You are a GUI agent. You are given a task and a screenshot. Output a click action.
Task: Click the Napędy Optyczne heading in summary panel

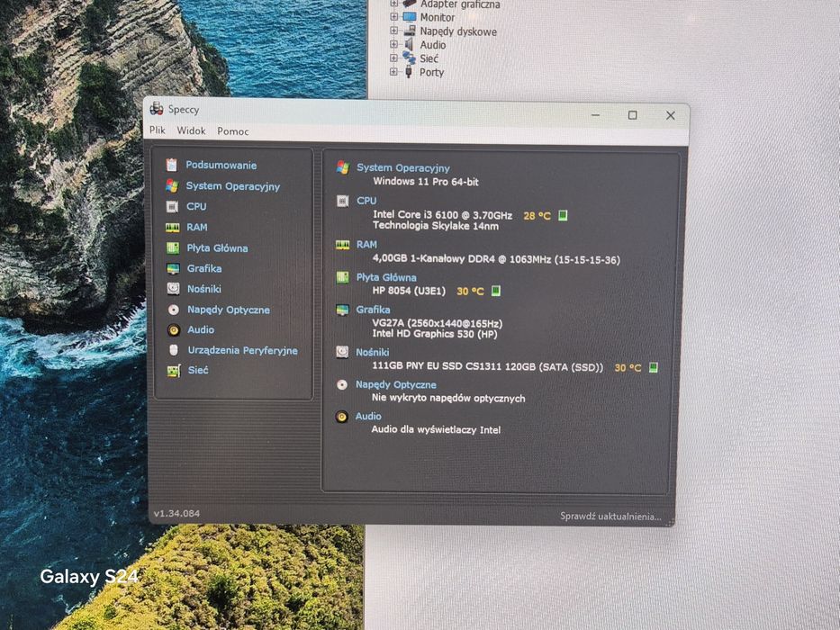point(396,384)
